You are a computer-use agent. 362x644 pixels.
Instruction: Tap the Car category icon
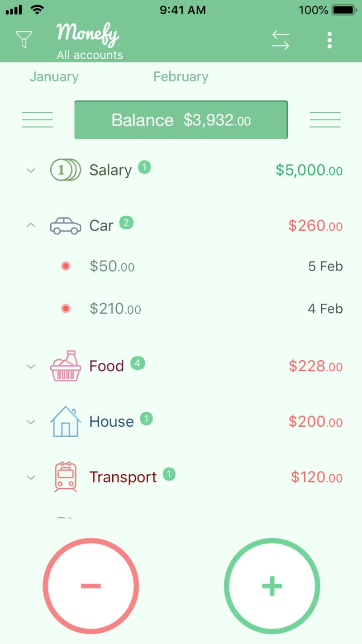(66, 225)
